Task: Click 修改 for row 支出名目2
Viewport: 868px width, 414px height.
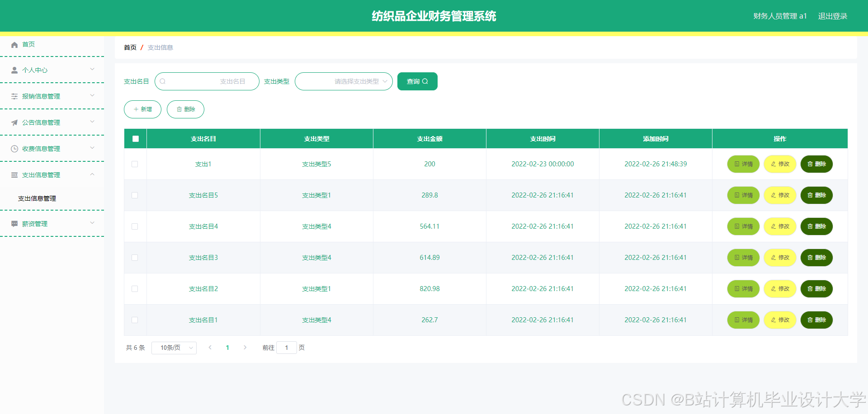Action: (780, 289)
